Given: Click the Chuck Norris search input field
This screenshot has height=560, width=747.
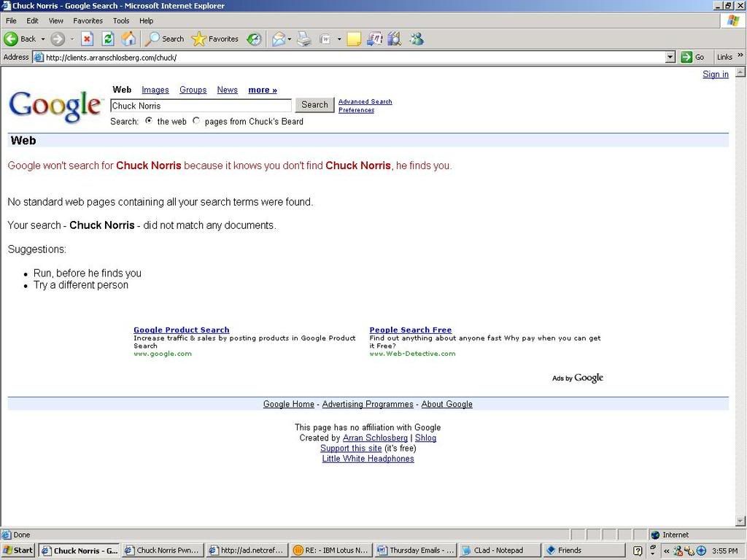Looking at the screenshot, I should (201, 106).
